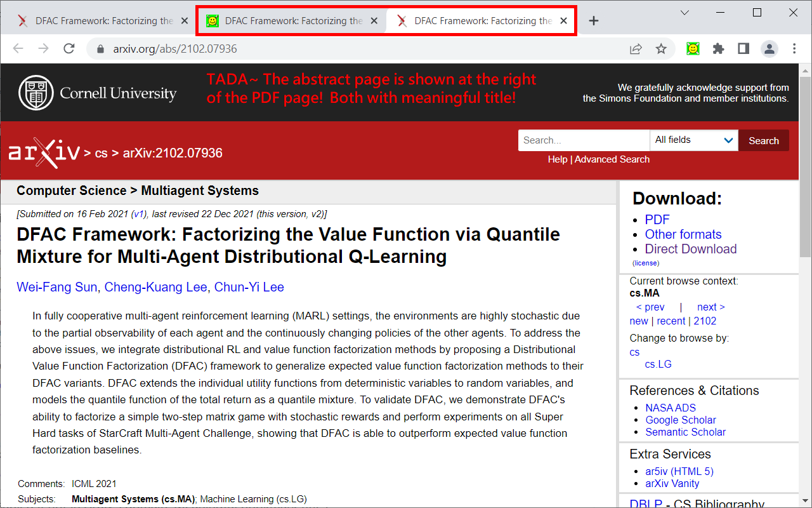Open the Chrome Extensions puzzle icon
The width and height of the screenshot is (812, 508).
pos(718,48)
